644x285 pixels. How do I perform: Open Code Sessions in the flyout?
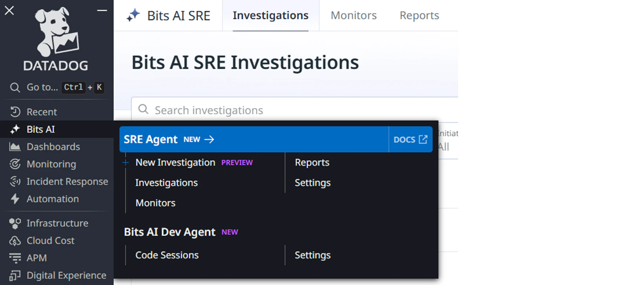pyautogui.click(x=167, y=255)
